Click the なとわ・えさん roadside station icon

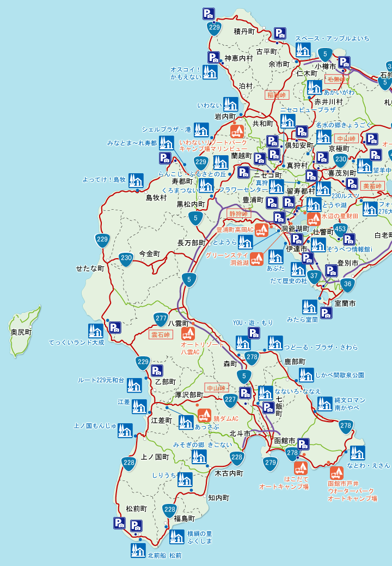357,453
